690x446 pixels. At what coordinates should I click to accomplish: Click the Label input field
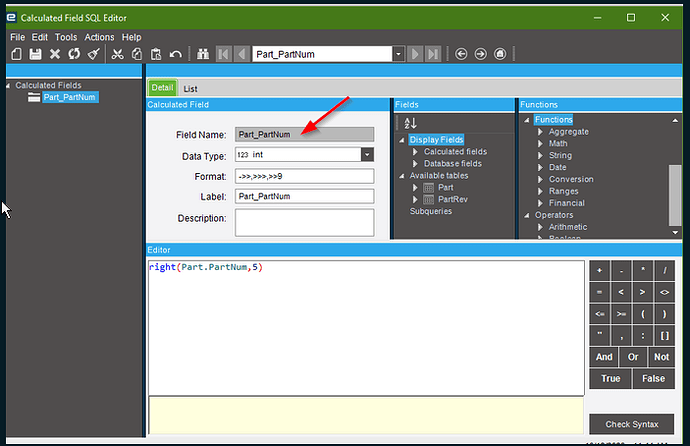(x=305, y=196)
